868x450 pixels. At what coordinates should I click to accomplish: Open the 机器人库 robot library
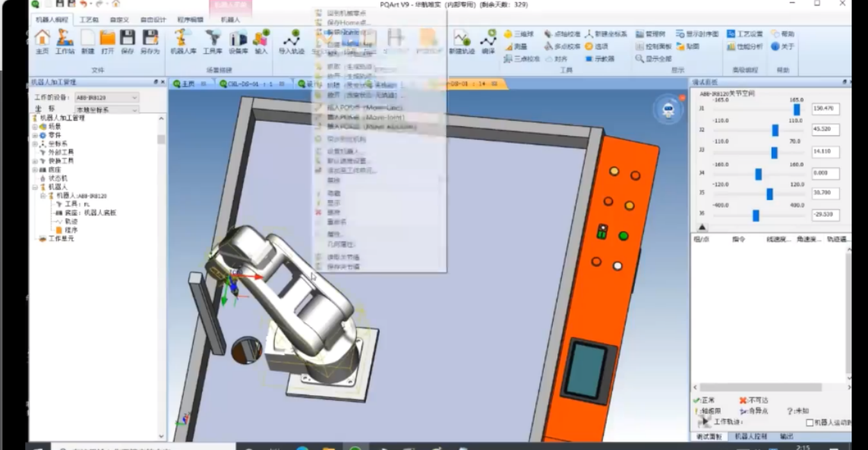click(182, 41)
